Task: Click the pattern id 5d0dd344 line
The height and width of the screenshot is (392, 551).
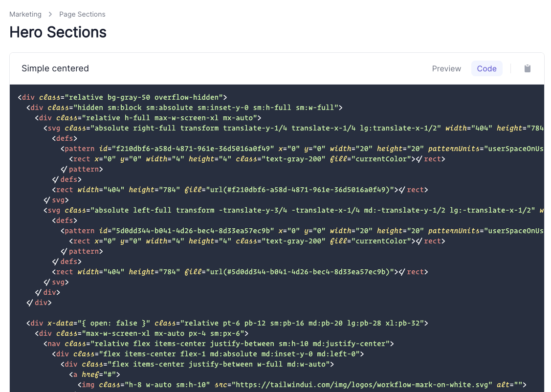Action: [302, 231]
